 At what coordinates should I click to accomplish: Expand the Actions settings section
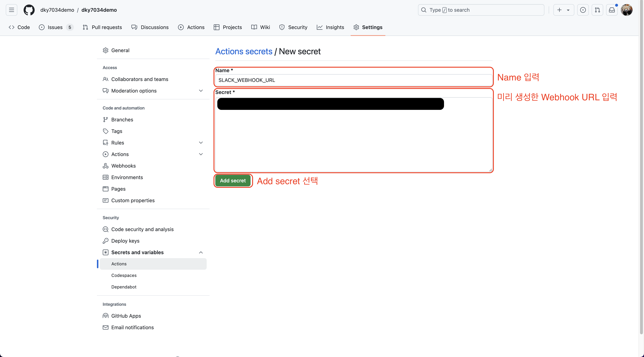(x=201, y=154)
